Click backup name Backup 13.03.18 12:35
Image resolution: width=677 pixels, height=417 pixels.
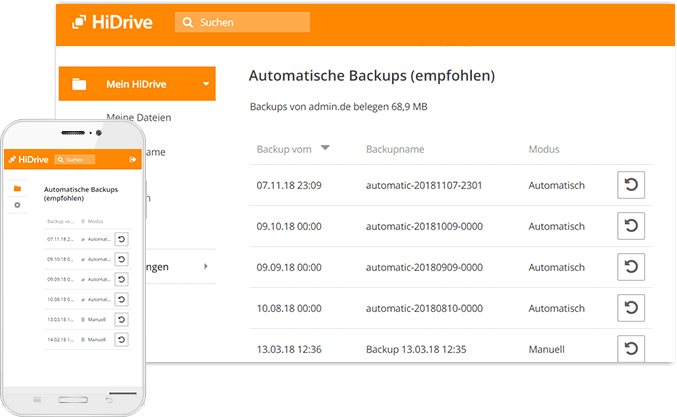pos(416,350)
